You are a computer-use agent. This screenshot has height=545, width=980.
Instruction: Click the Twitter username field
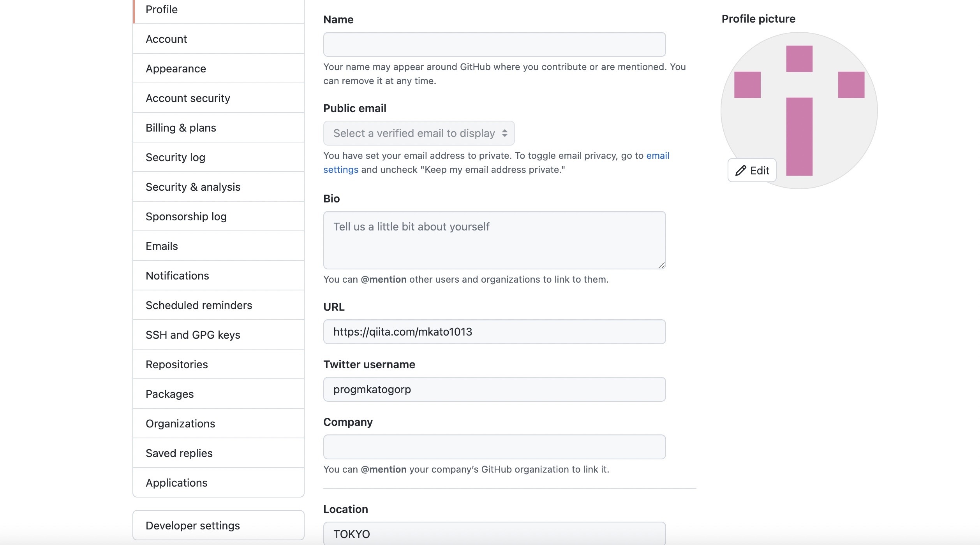point(494,389)
